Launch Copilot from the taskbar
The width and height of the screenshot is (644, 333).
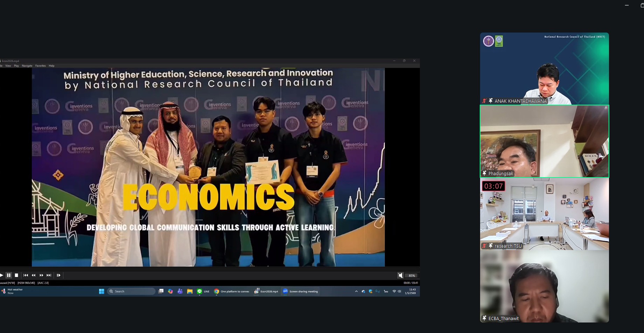(171, 291)
